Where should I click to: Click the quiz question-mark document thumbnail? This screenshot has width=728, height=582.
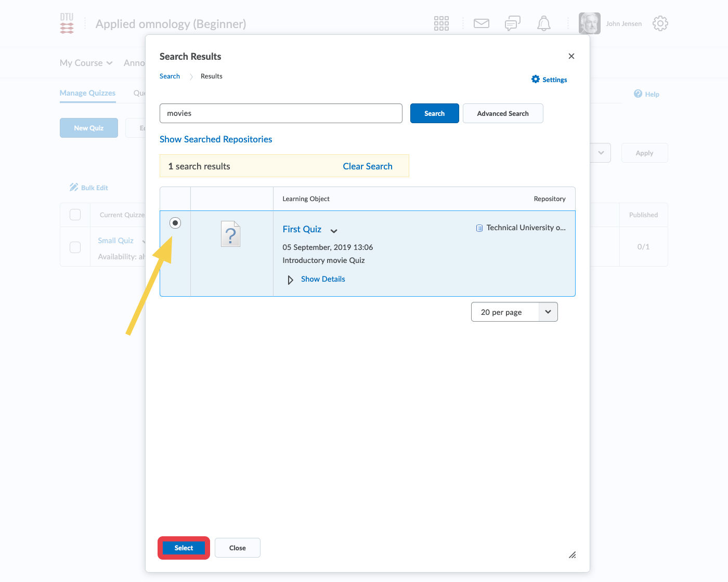[x=230, y=234]
